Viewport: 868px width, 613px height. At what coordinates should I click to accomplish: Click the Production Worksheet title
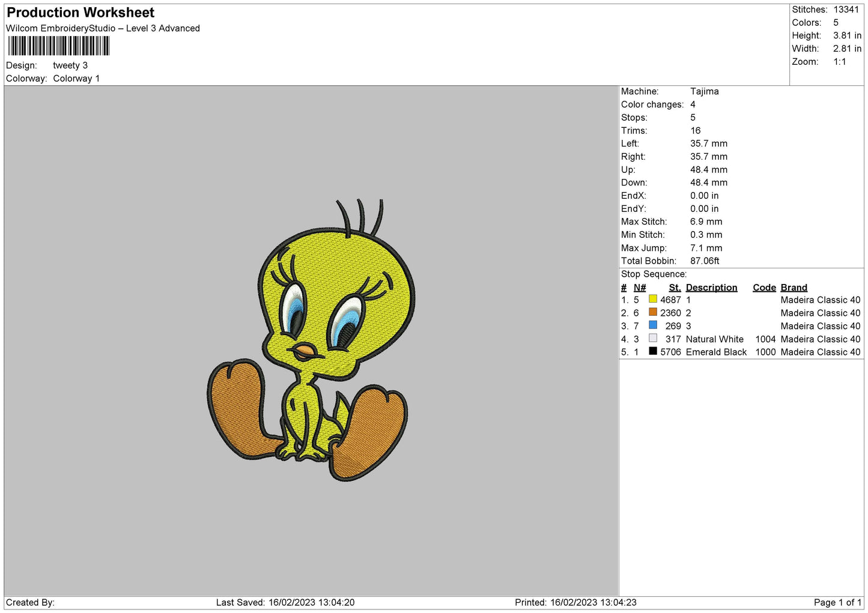pos(80,13)
